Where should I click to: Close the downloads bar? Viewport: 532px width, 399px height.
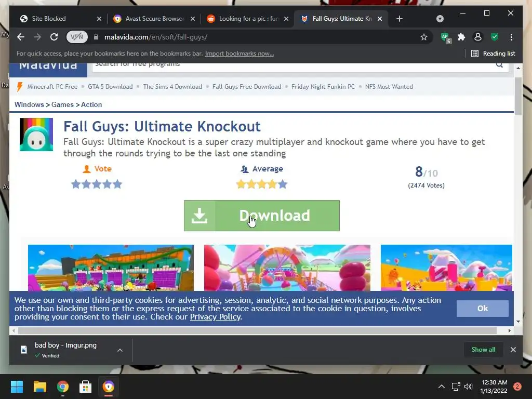coord(513,350)
